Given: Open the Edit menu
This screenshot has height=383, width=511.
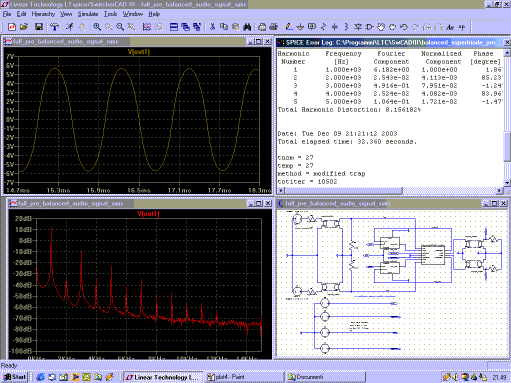Looking at the screenshot, I should (21, 14).
